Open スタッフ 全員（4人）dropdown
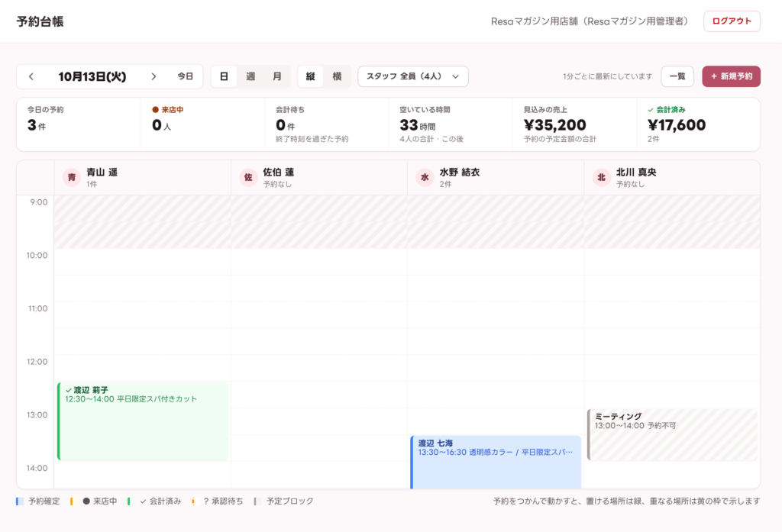782x532 pixels. point(413,76)
